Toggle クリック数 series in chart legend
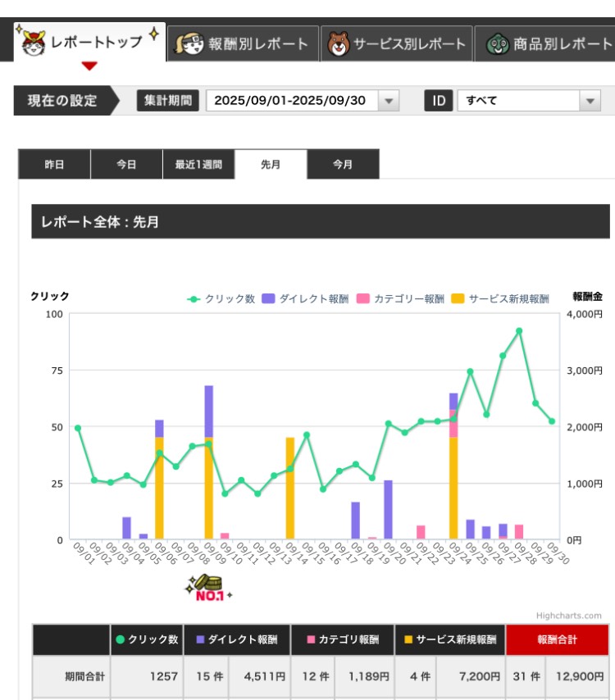615x700 pixels. coord(221,298)
